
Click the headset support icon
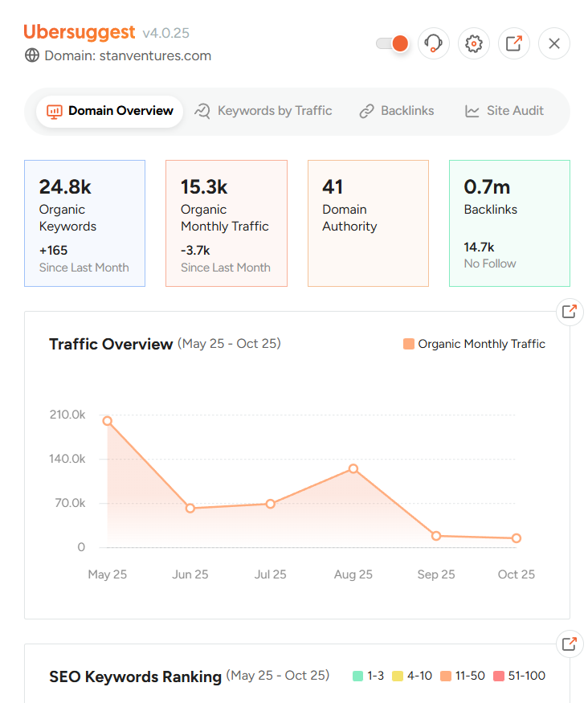pos(434,43)
